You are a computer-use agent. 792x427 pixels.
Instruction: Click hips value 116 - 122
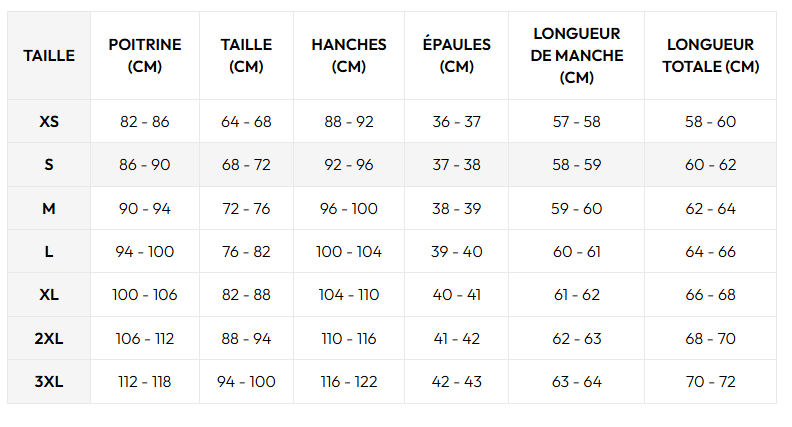tap(349, 382)
